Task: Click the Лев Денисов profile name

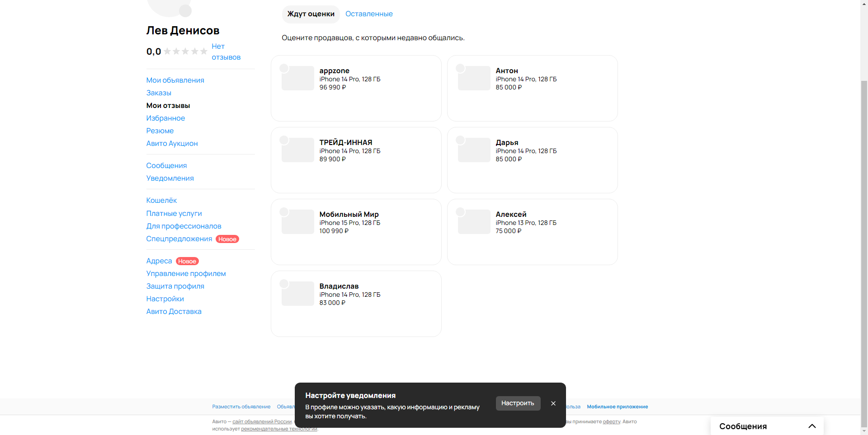Action: point(183,30)
